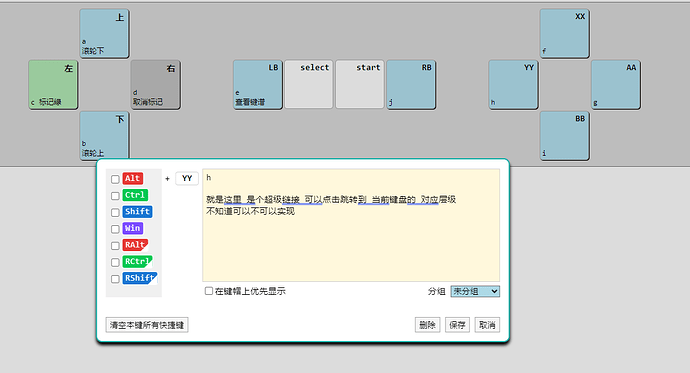Select the RB shoulder key
This screenshot has height=373, width=690.
coord(411,84)
